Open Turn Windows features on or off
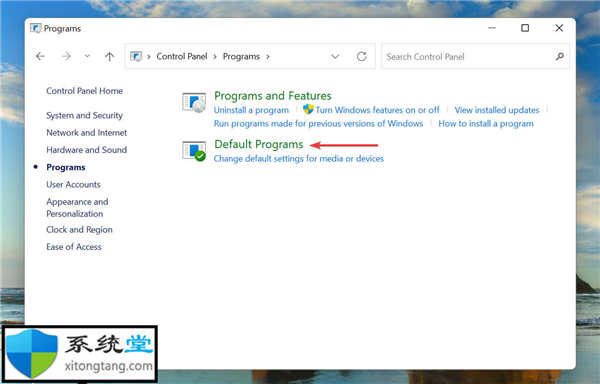The height and width of the screenshot is (384, 600). pyautogui.click(x=377, y=110)
